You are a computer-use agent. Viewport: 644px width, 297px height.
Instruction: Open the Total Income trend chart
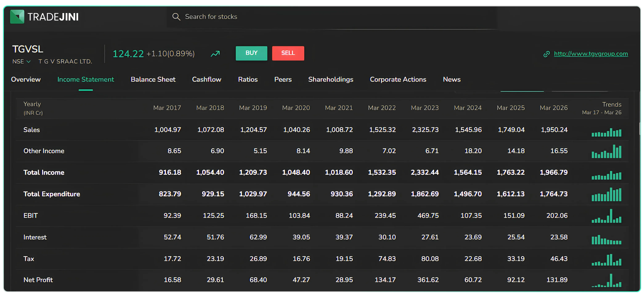pos(606,175)
